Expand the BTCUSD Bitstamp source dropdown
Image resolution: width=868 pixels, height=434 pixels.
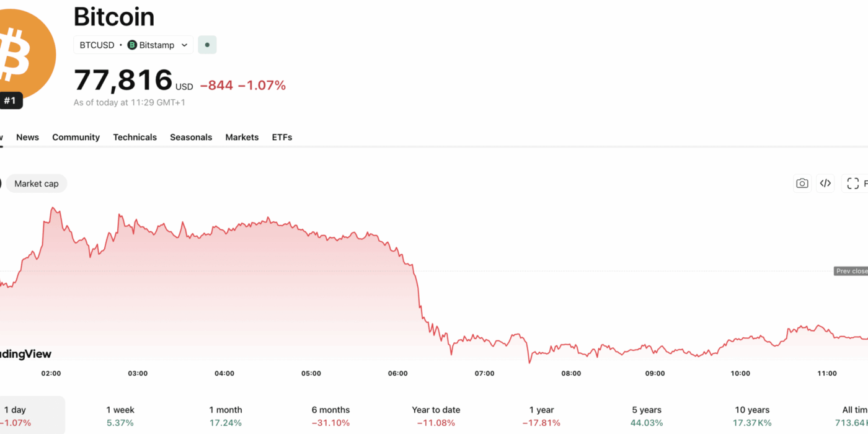pyautogui.click(x=184, y=45)
